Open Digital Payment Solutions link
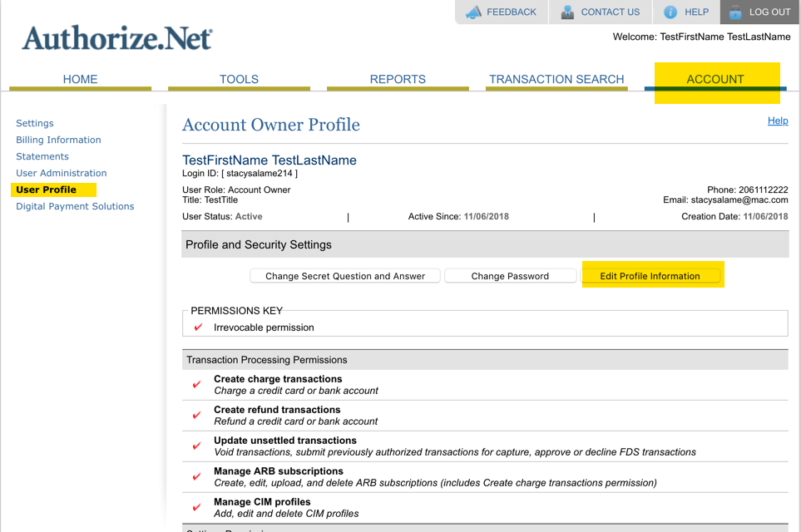This screenshot has height=532, width=801. (75, 206)
